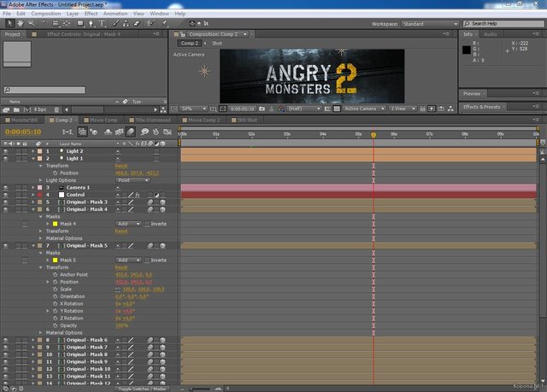Open the Workspace Standard dropdown
Screen dimensions: 547x392
click(430, 24)
